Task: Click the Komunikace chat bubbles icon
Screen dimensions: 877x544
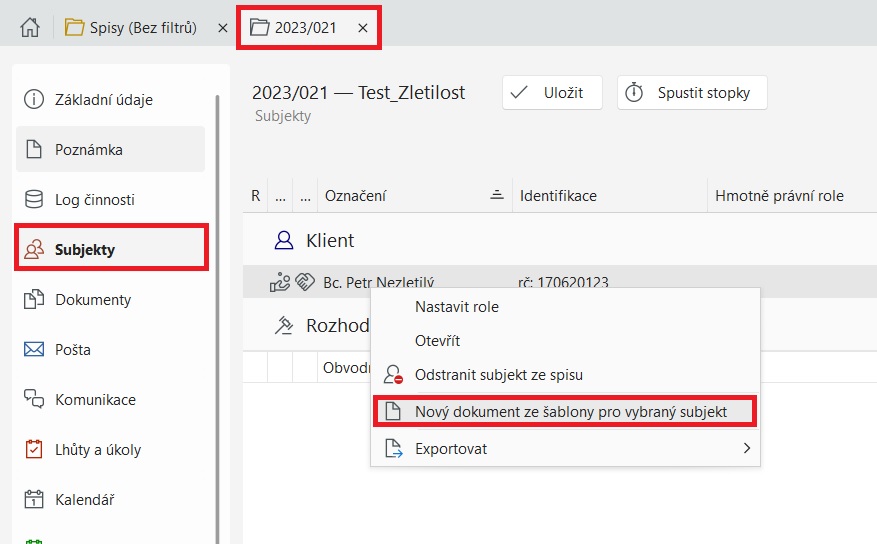Action: [34, 399]
